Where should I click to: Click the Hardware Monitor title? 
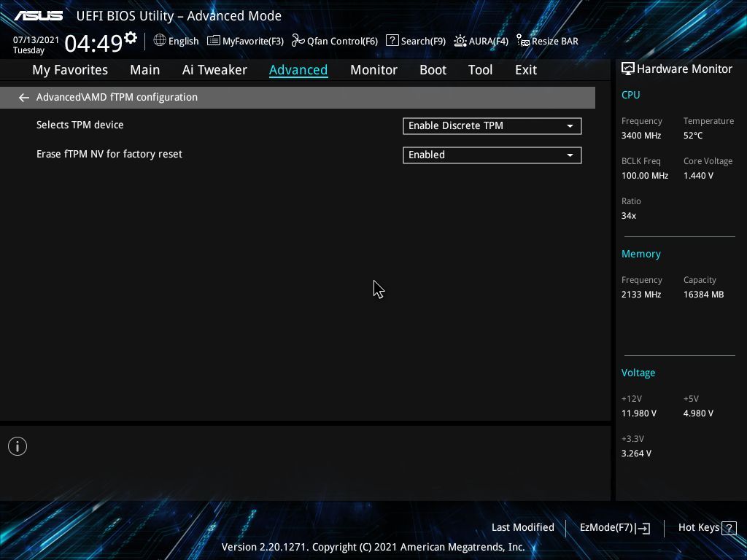[x=684, y=69]
